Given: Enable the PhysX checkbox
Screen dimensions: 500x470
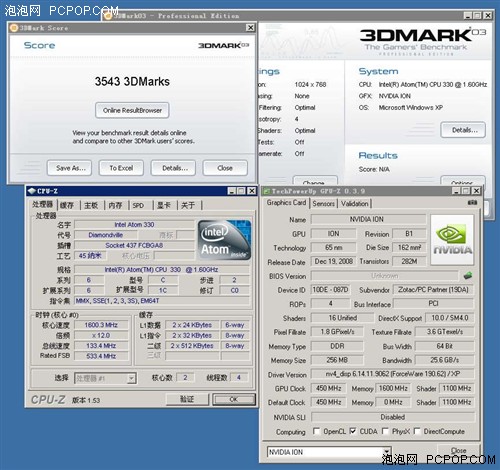Looking at the screenshot, I should (385, 431).
